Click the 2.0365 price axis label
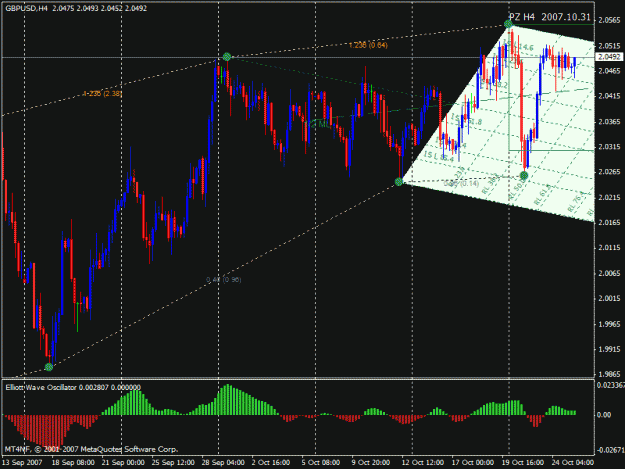The width and height of the screenshot is (625, 469). coord(609,122)
